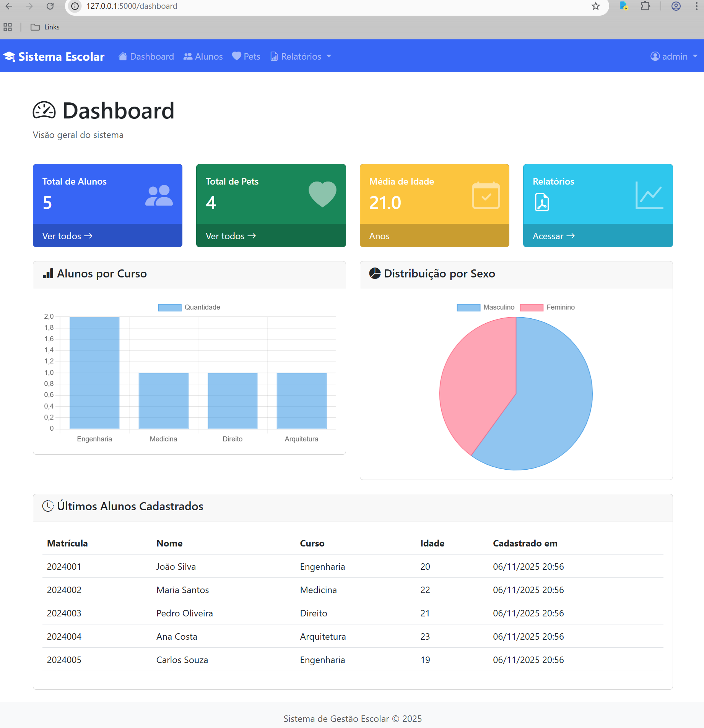Image resolution: width=704 pixels, height=728 pixels.
Task: Open the browser three-dot menu
Action: 696,6
